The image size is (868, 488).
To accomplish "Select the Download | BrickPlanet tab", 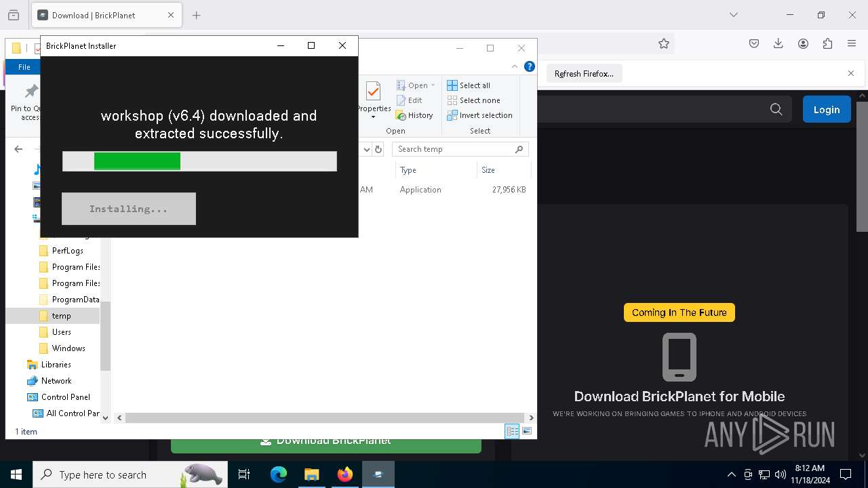I will point(106,15).
